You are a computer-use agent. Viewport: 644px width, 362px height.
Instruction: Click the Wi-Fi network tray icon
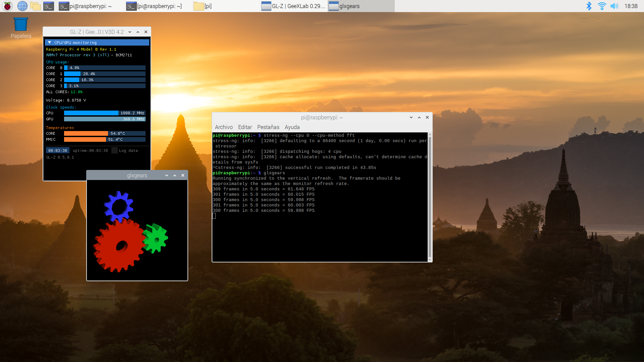tap(602, 6)
